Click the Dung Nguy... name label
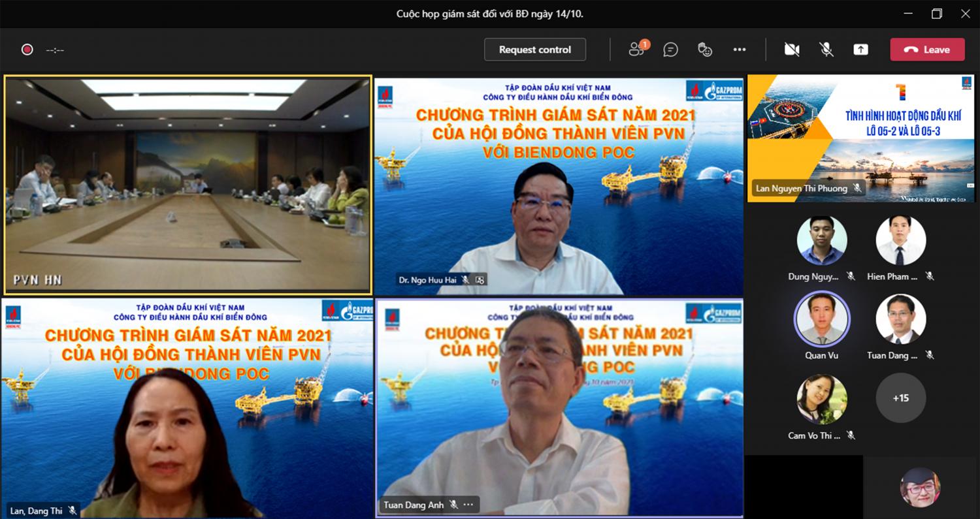This screenshot has width=980, height=519. coord(813,277)
